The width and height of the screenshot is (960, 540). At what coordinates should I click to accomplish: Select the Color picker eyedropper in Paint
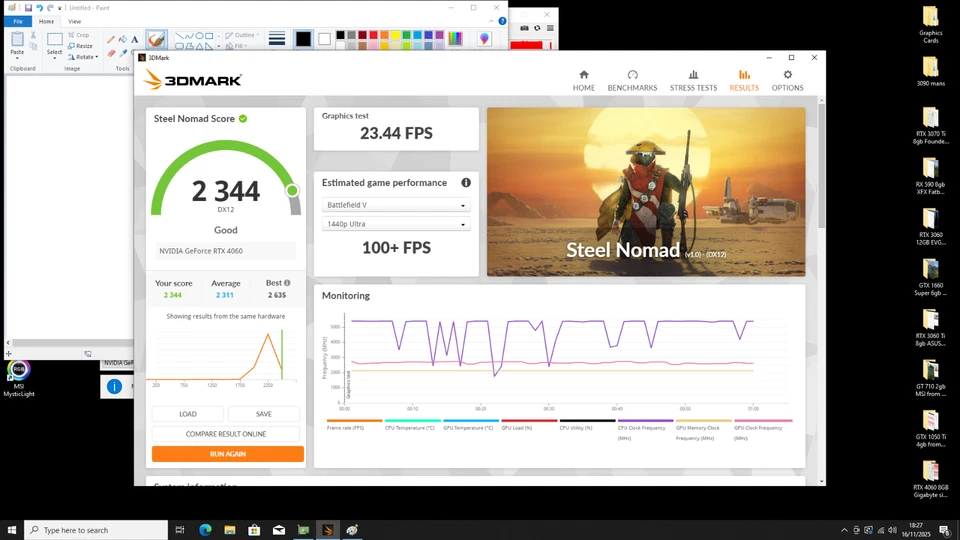(123, 53)
